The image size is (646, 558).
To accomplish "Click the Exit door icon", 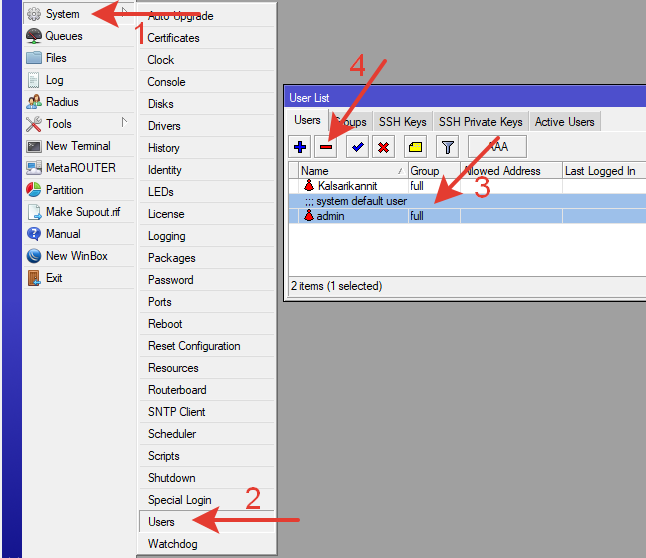I will click(34, 278).
